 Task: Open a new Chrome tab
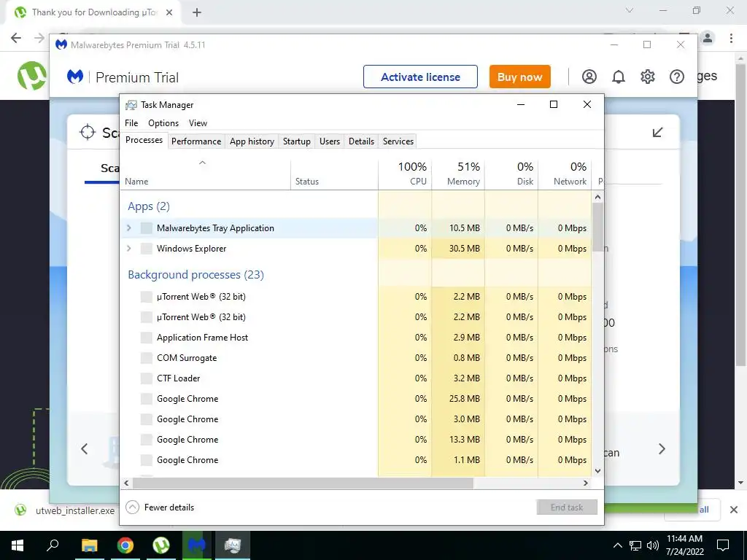pyautogui.click(x=197, y=13)
